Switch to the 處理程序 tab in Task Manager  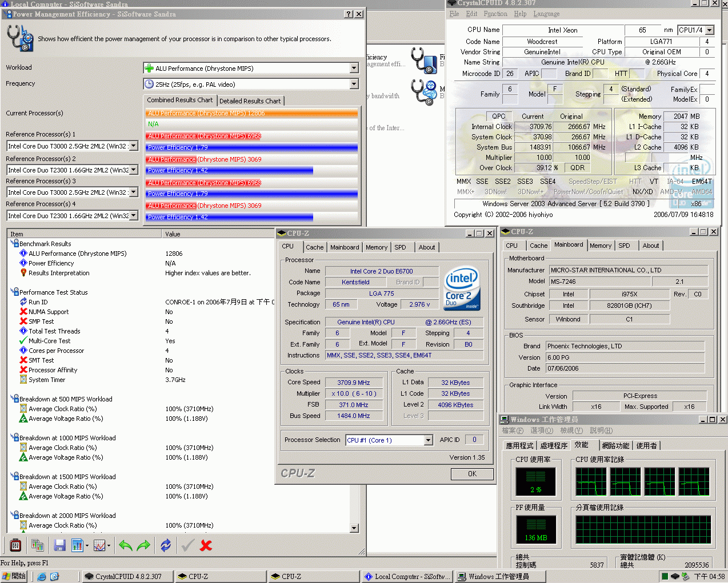tap(554, 446)
